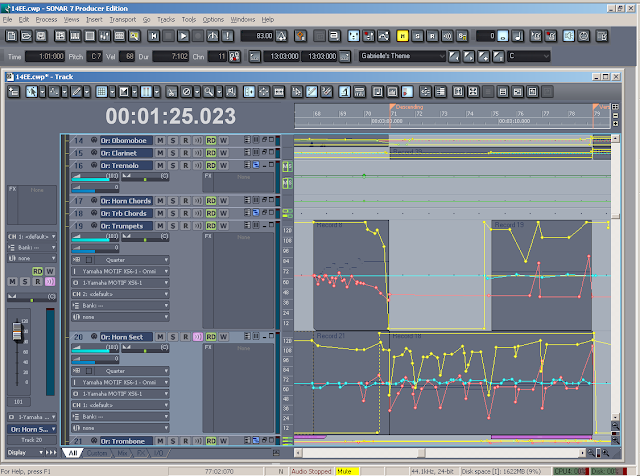Click the Mute tool circle-slash icon
Image resolution: width=640 pixels, height=476 pixels.
coord(186,92)
